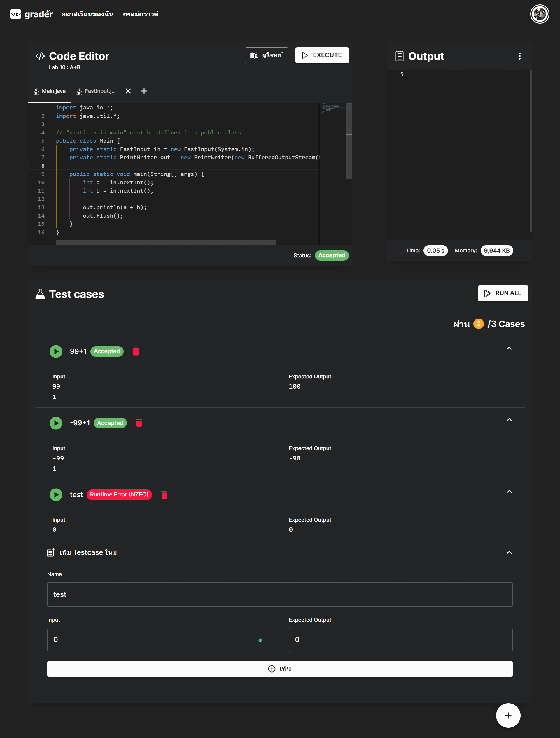The image size is (560, 738).
Task: Run the 99+1 test case
Action: (56, 351)
